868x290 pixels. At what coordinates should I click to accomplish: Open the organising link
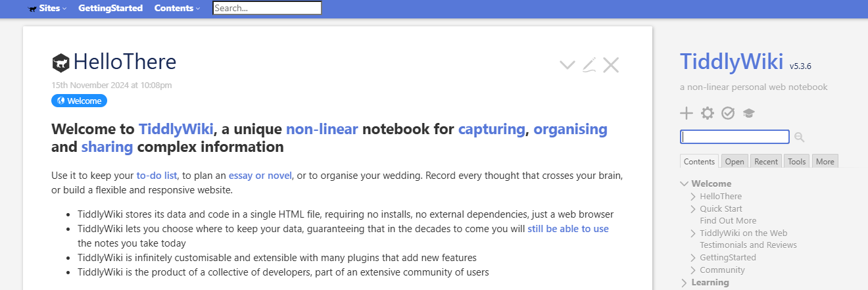coord(570,128)
